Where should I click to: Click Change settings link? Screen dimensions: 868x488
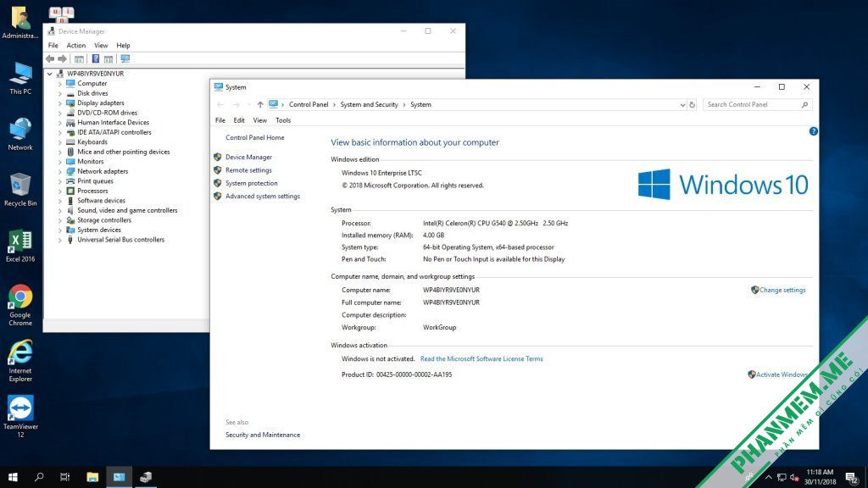[x=782, y=290]
